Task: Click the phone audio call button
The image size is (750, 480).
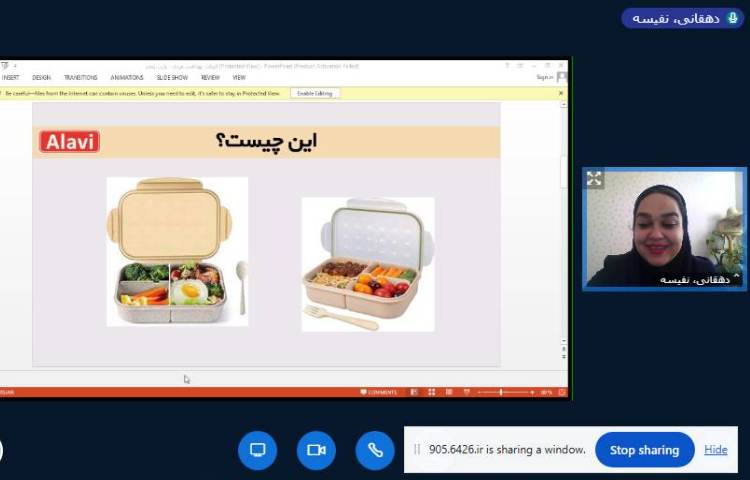Action: tap(375, 450)
